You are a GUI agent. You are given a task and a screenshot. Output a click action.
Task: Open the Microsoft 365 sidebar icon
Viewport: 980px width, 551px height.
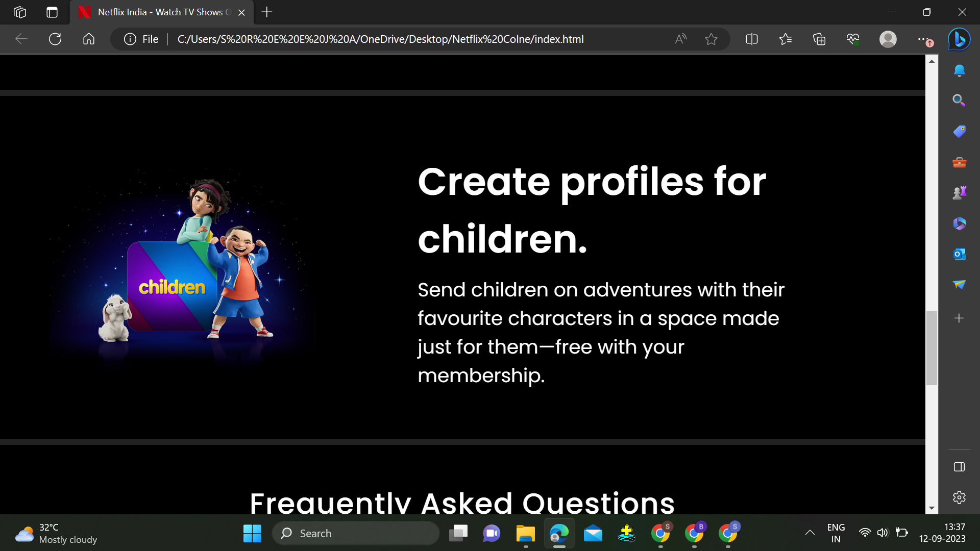pos(959,223)
